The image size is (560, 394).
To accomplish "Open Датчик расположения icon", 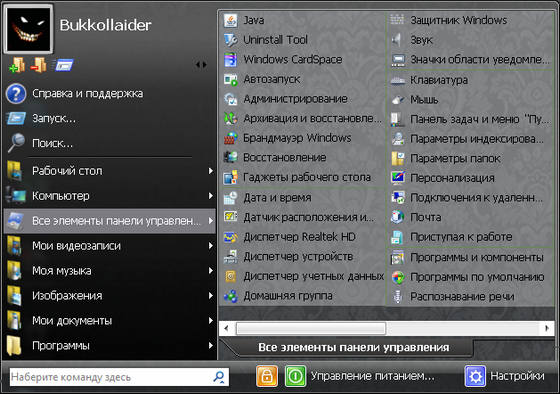I will tap(231, 217).
